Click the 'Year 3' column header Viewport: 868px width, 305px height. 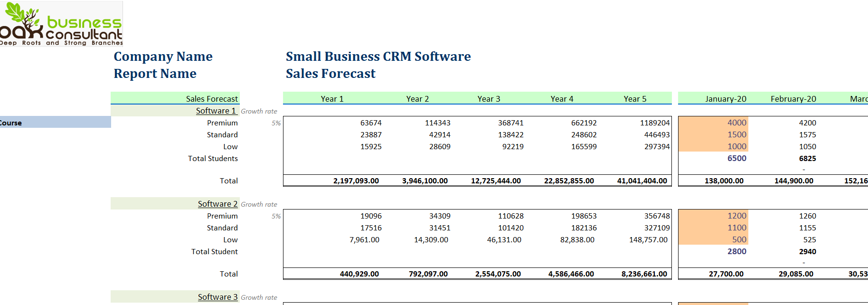point(489,99)
